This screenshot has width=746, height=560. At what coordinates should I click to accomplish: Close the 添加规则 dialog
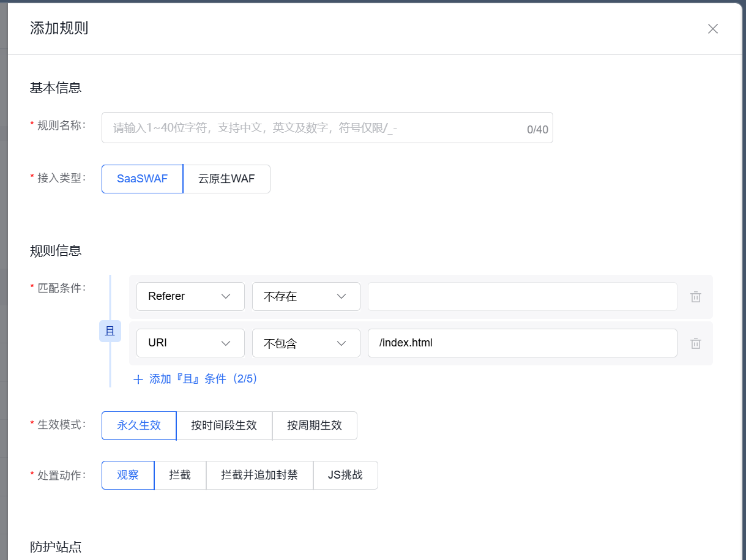712,28
